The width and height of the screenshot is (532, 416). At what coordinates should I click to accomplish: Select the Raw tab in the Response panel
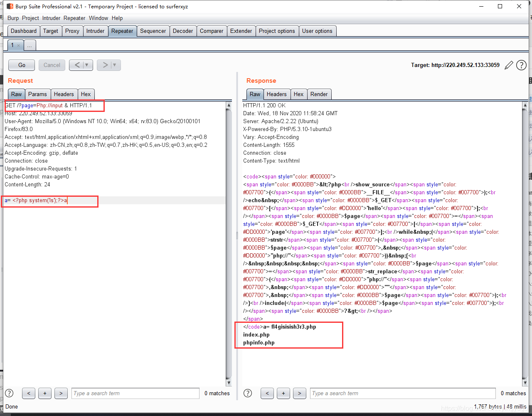(x=255, y=94)
